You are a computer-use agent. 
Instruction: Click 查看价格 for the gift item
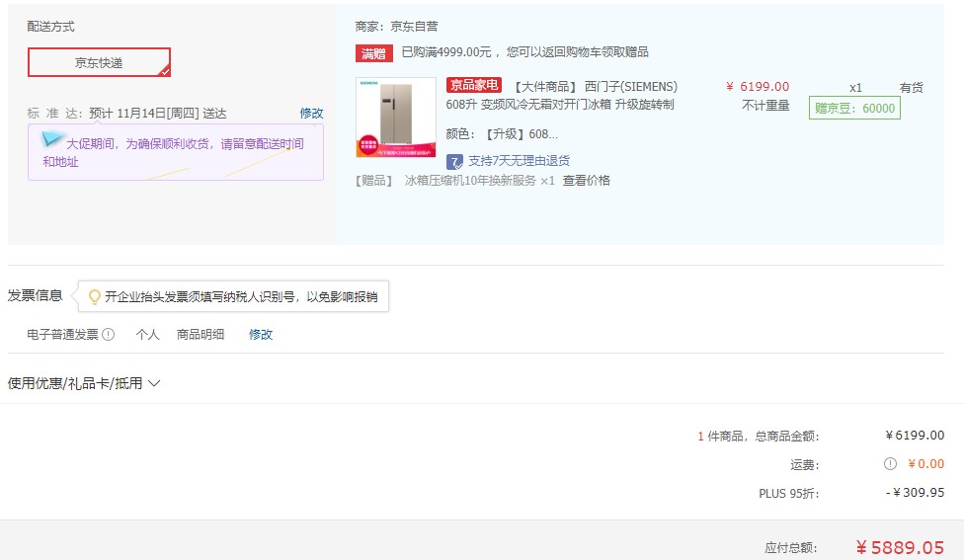[586, 181]
